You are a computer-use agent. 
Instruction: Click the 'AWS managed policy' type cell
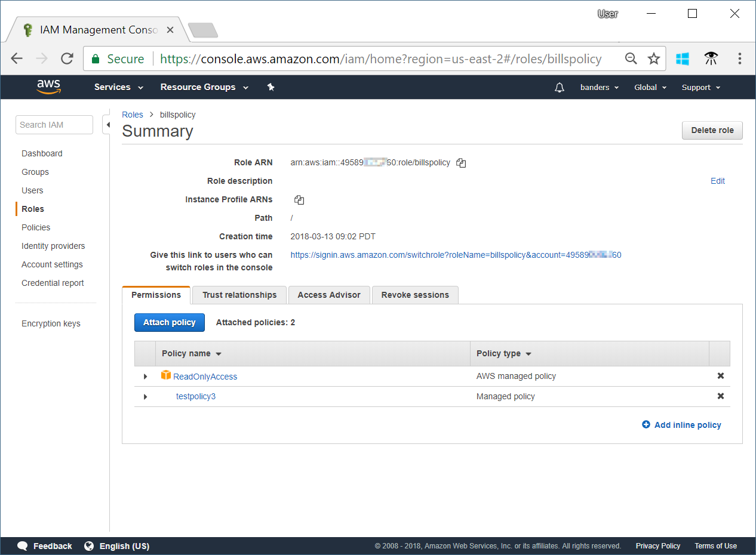pyautogui.click(x=516, y=376)
